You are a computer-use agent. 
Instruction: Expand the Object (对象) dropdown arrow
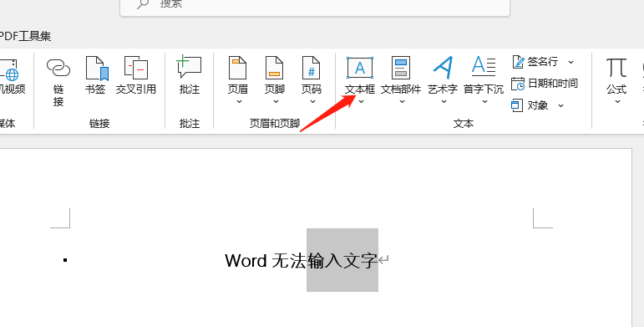click(x=560, y=105)
